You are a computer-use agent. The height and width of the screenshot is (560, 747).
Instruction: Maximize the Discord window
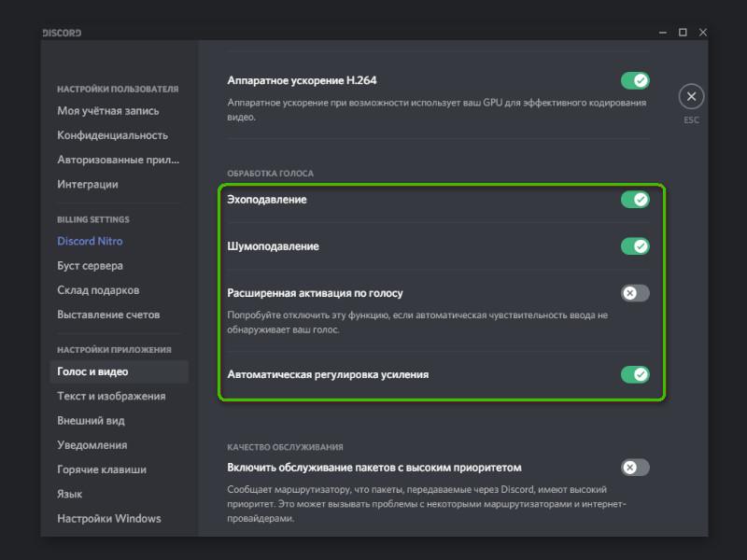(x=683, y=33)
